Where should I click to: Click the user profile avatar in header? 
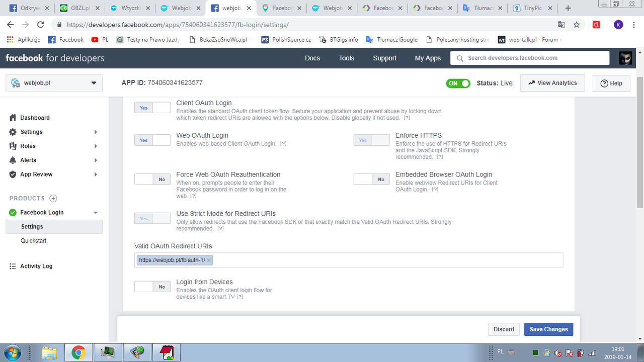point(625,58)
